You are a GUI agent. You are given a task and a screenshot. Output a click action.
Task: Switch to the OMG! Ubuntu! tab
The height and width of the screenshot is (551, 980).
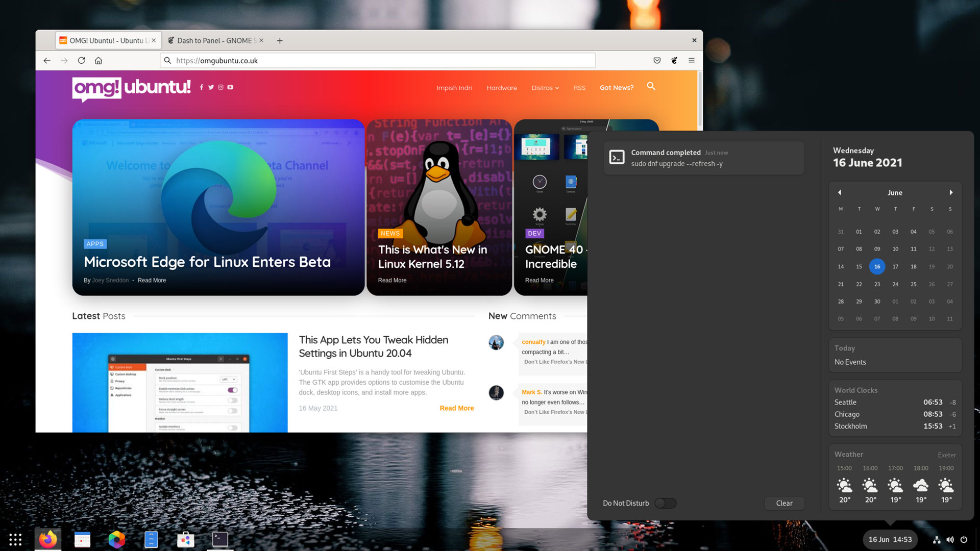point(108,40)
